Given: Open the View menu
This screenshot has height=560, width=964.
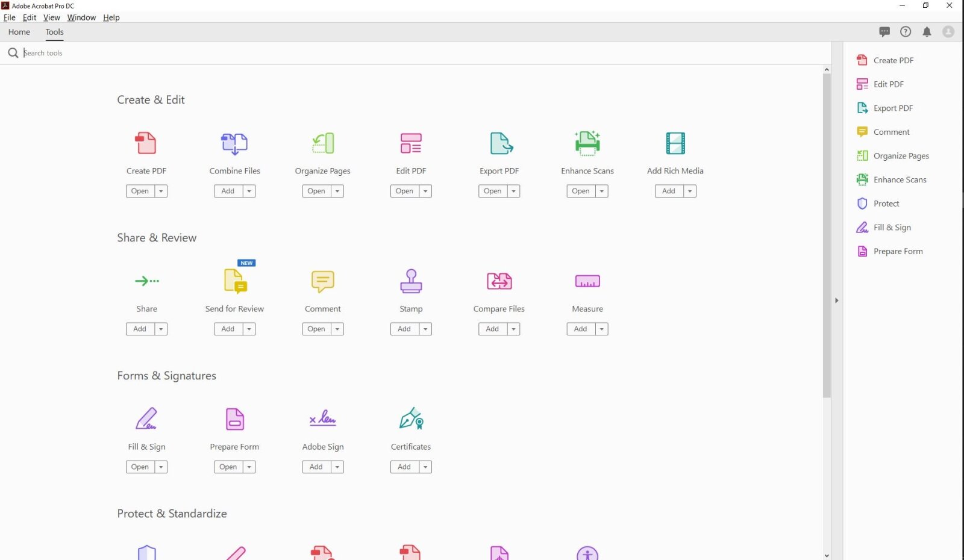Looking at the screenshot, I should (51, 17).
